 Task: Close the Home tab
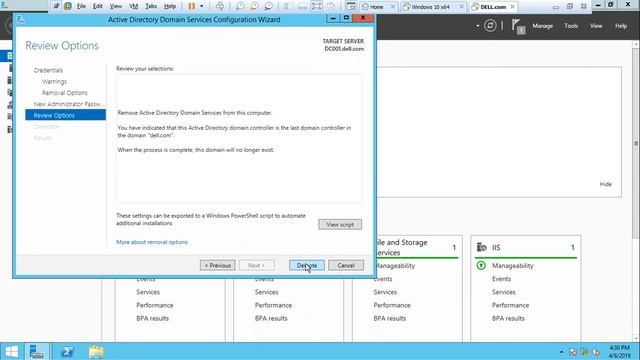click(393, 7)
